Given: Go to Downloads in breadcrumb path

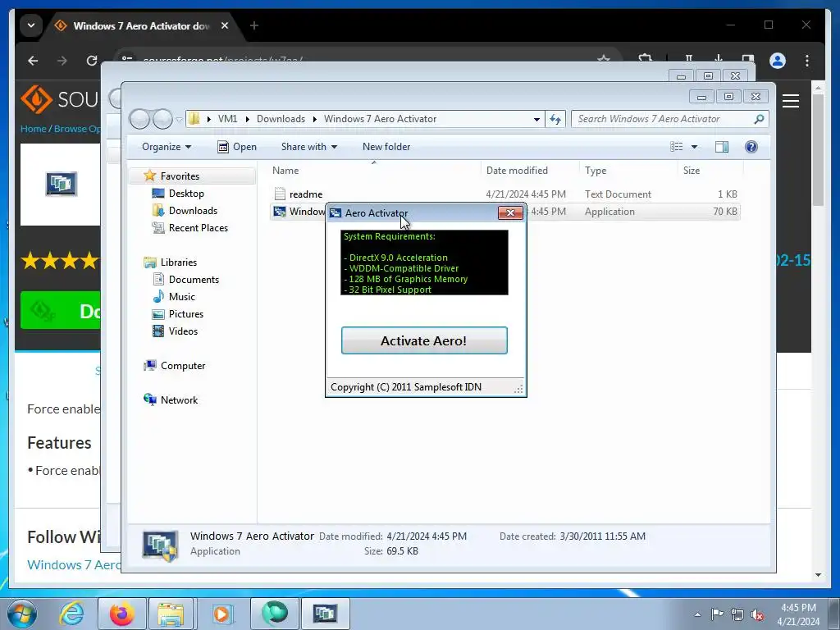Looking at the screenshot, I should 281,119.
